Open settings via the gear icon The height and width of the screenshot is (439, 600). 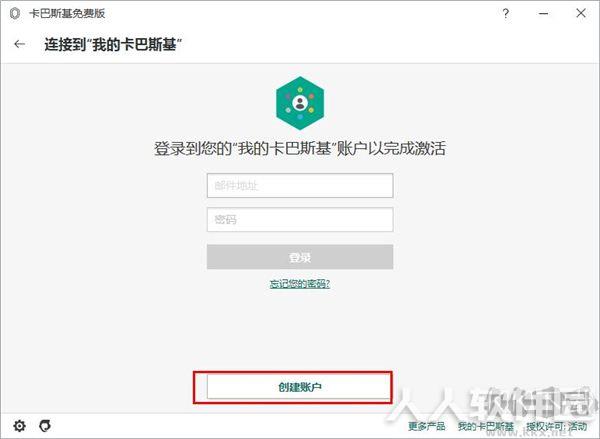pos(20,425)
